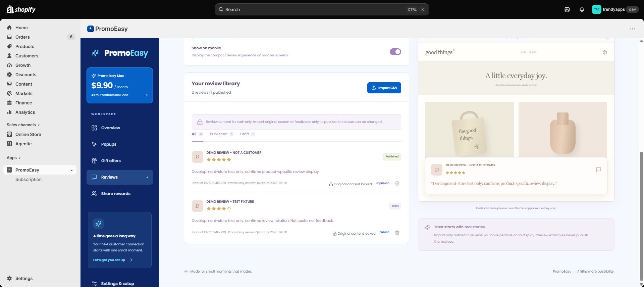This screenshot has height=287, width=644.
Task: Publish the TEST FIXTURE demo review
Action: click(x=384, y=232)
